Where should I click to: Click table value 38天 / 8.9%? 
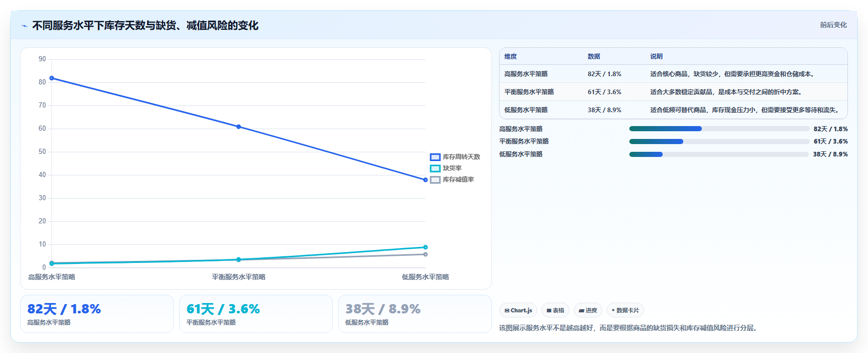(605, 110)
